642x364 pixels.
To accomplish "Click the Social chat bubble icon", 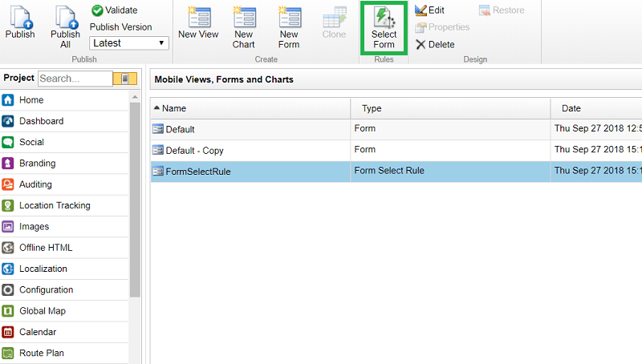I will [x=8, y=143].
